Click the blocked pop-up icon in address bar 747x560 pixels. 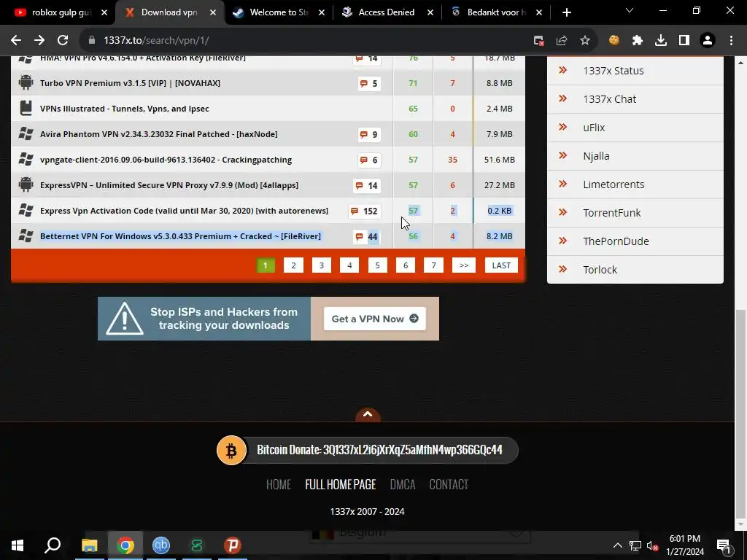pos(539,41)
